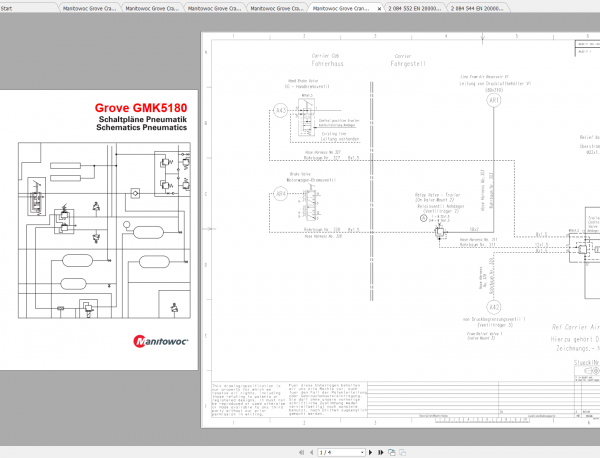Image resolution: width=600 pixels, height=458 pixels.
Task: Go to the first page of the document
Action: tap(302, 452)
